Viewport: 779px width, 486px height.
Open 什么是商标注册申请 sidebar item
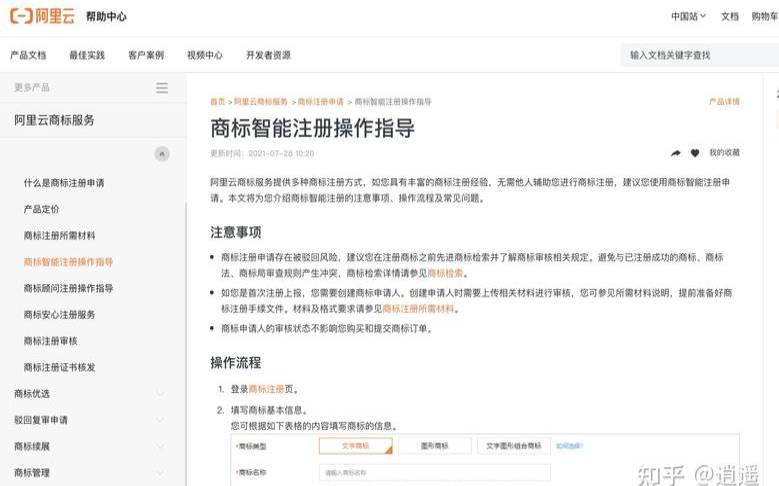coord(64,183)
